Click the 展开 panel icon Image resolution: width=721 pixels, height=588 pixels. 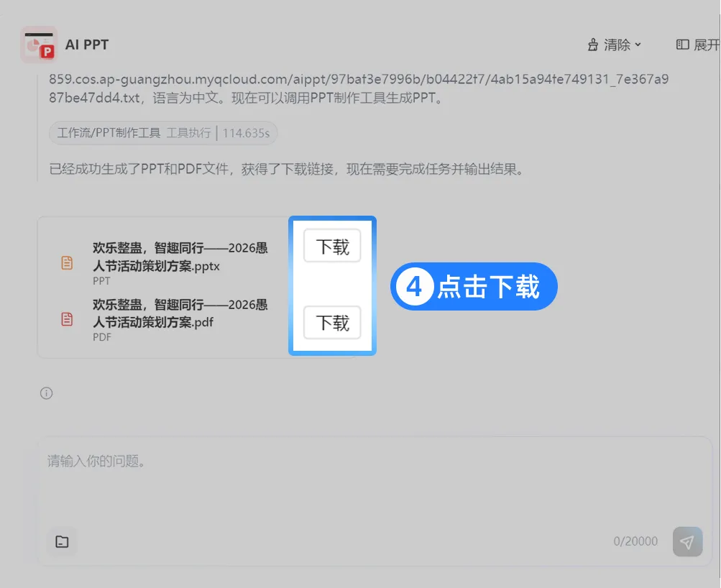(x=682, y=44)
